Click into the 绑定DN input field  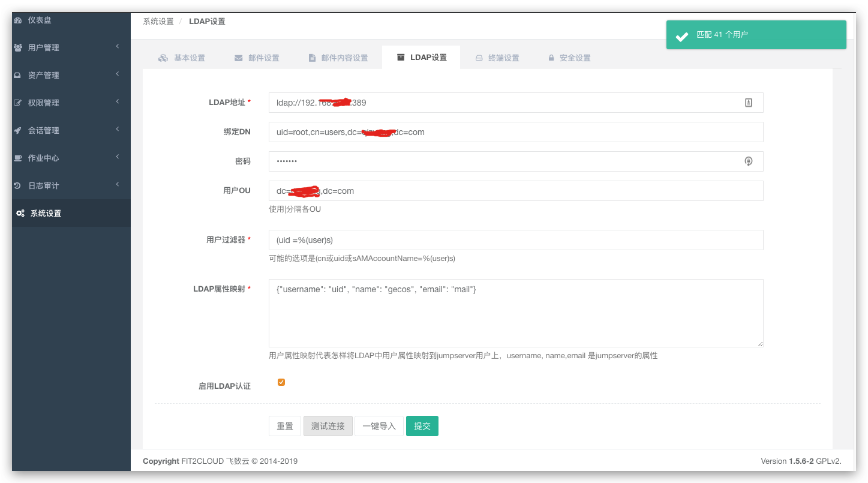[x=516, y=132]
